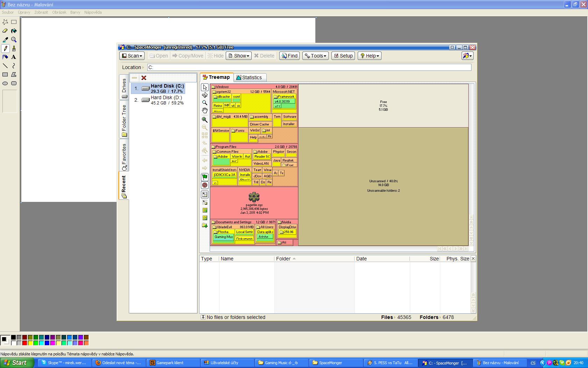Image resolution: width=588 pixels, height=368 pixels.
Task: Open the Barvy menu in Paint
Action: [75, 12]
